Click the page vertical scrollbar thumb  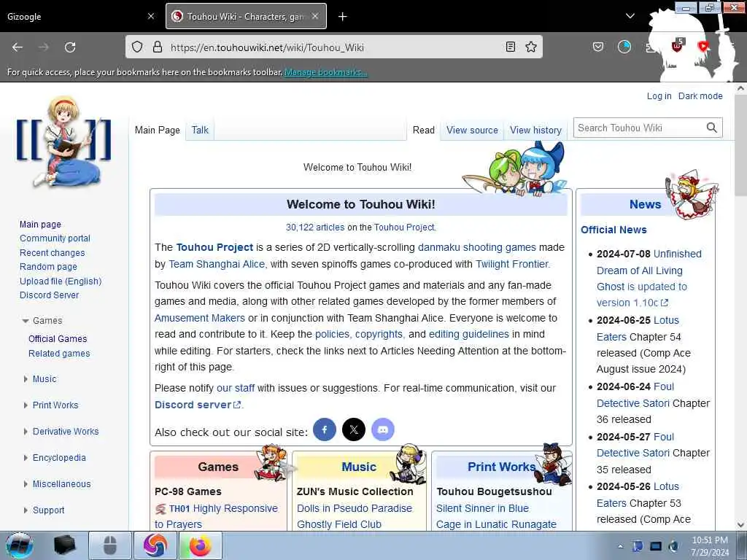740,145
